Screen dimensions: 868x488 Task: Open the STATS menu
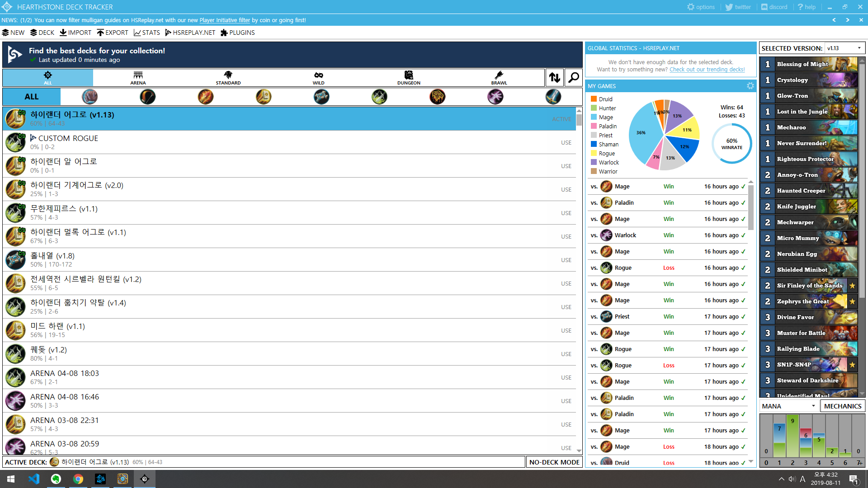147,33
